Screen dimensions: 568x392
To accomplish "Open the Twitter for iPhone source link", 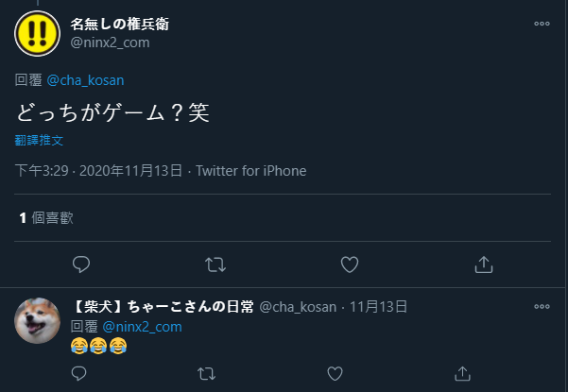I will (x=250, y=171).
